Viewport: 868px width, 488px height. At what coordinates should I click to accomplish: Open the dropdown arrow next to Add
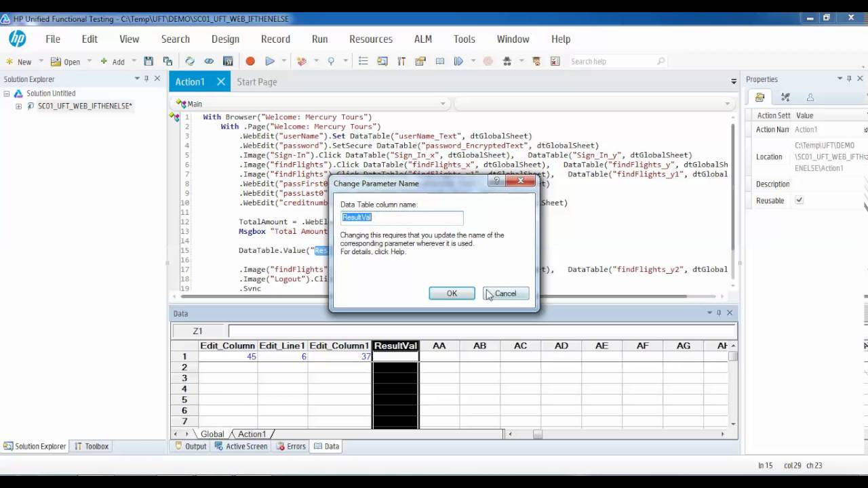pos(134,61)
